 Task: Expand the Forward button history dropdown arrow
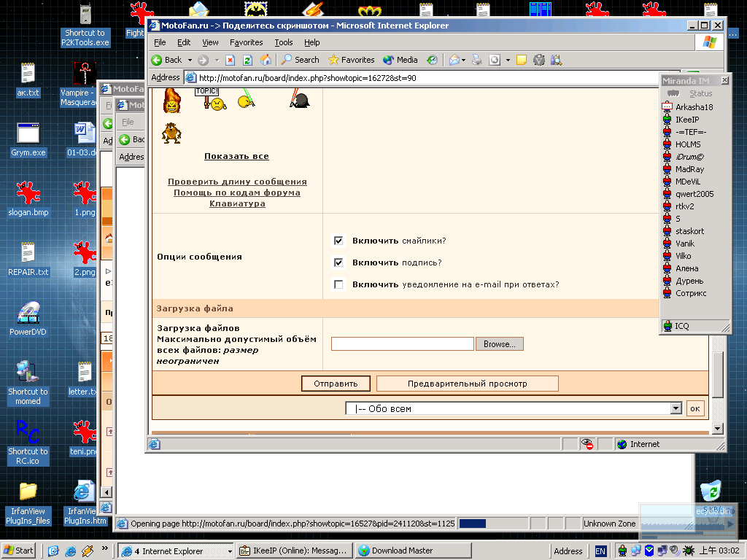pyautogui.click(x=217, y=60)
